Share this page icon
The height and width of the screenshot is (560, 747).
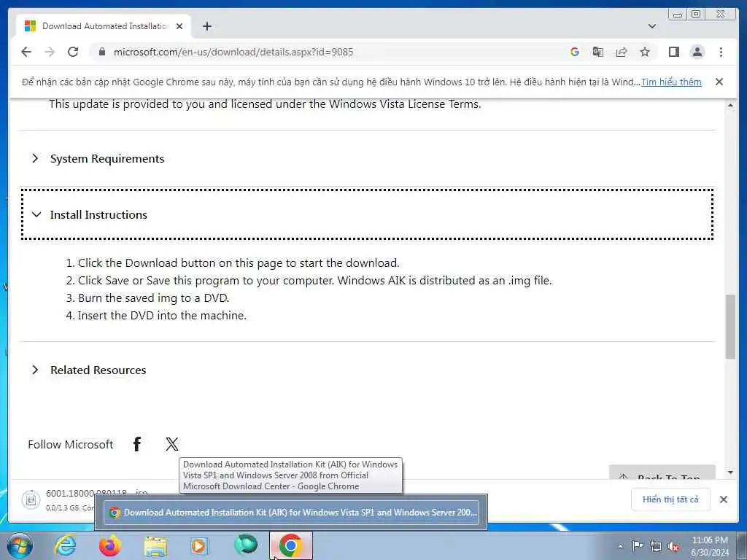pyautogui.click(x=622, y=52)
